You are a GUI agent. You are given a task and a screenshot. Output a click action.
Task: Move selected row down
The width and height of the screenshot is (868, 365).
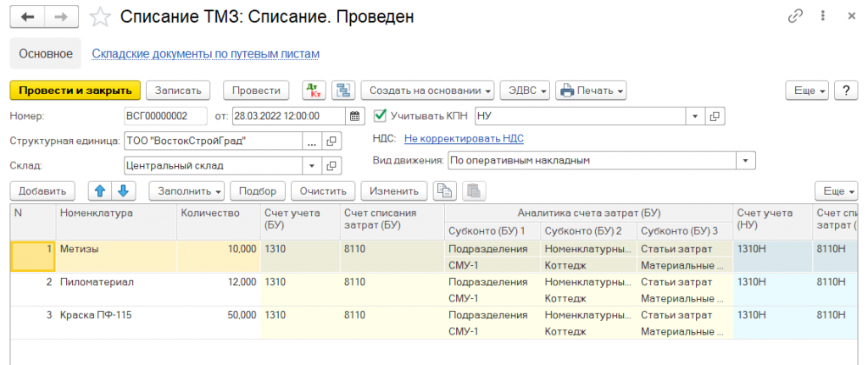pyautogui.click(x=123, y=191)
